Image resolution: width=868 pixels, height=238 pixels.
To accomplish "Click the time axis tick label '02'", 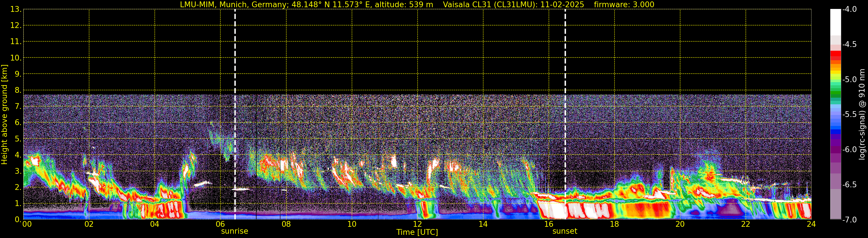I will point(89,224).
